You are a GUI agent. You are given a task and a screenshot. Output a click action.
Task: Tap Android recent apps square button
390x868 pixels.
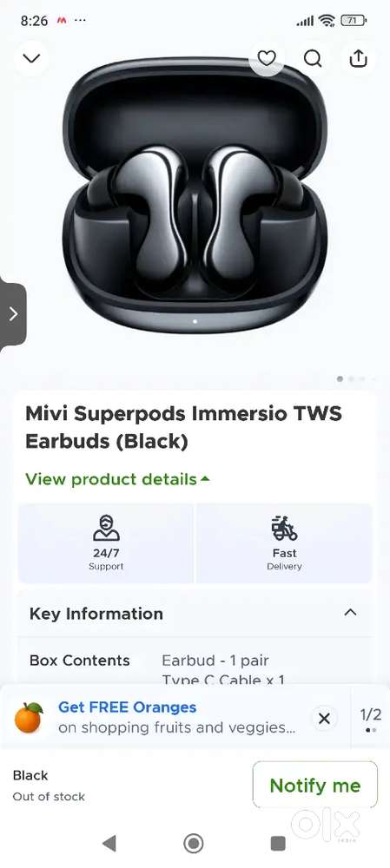point(278,844)
